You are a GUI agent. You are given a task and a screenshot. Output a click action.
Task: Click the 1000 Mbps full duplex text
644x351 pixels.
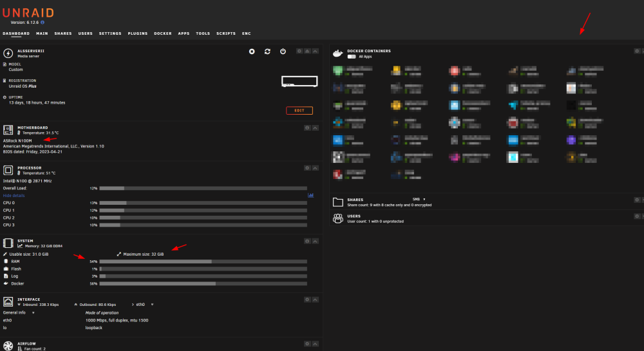point(117,320)
